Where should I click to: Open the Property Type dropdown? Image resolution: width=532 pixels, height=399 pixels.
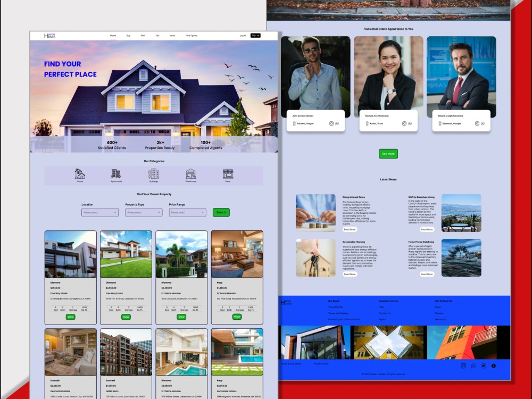(144, 212)
